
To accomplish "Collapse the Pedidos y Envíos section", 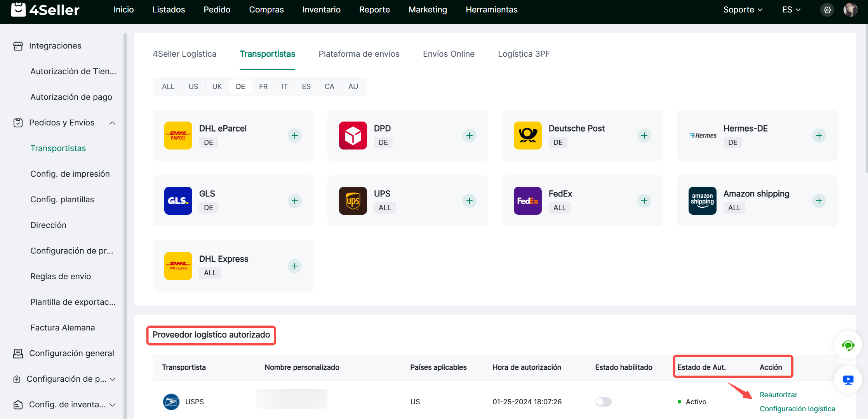I will click(112, 123).
